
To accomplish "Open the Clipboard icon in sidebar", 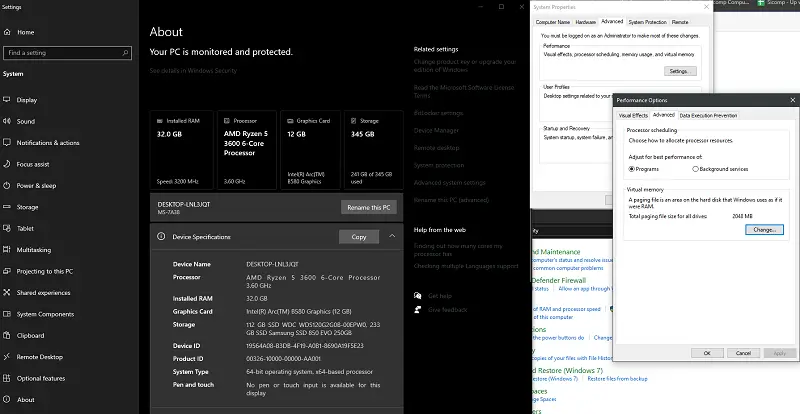I will tap(7, 335).
